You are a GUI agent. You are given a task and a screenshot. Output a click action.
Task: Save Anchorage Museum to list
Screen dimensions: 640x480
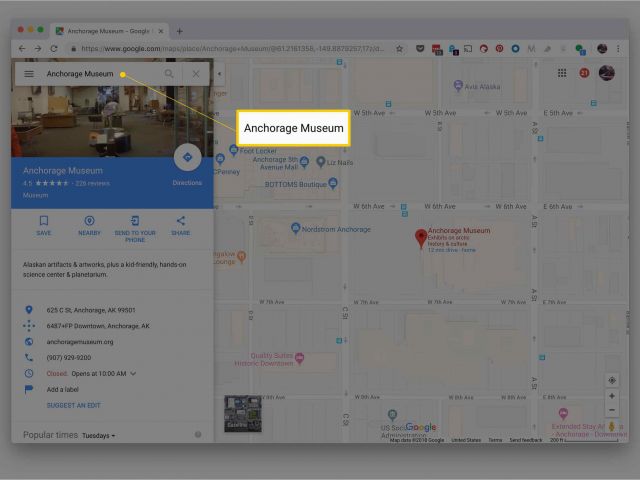pyautogui.click(x=44, y=226)
